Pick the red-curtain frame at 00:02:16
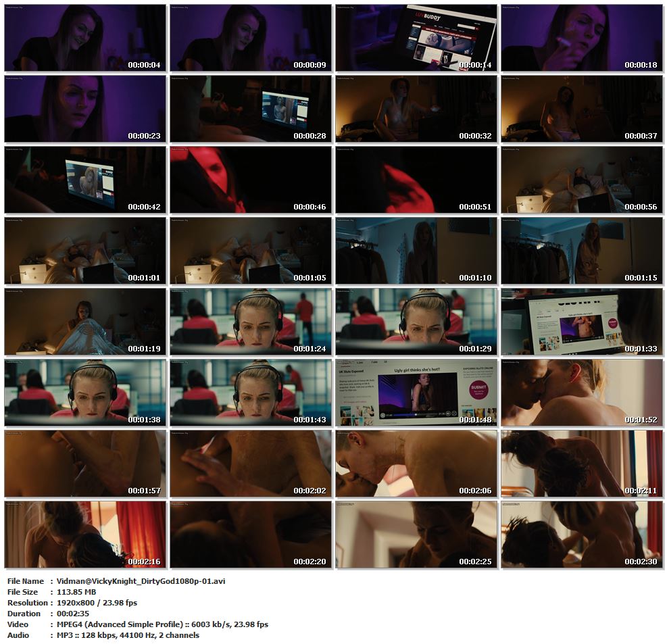667x644 pixels. [x=85, y=535]
